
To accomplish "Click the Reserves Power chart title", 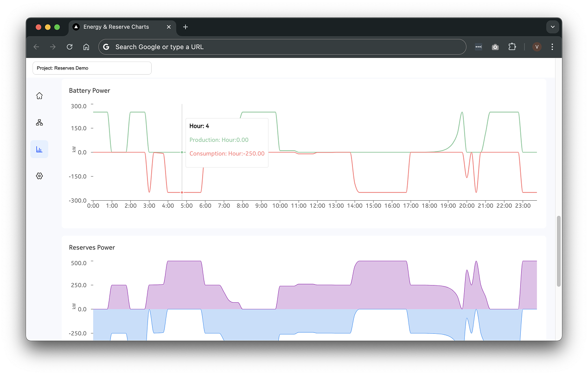I will click(92, 248).
